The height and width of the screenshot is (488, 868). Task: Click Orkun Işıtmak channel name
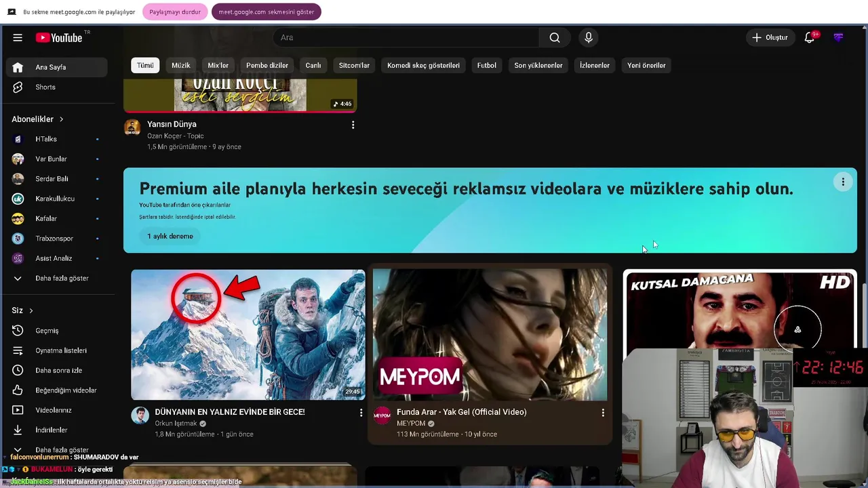(176, 424)
